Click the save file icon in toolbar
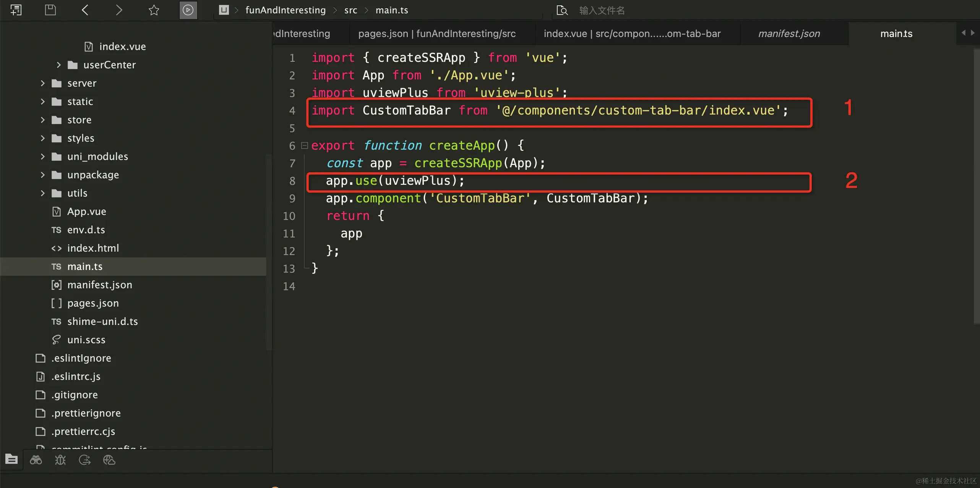The width and height of the screenshot is (980, 488). click(x=50, y=10)
